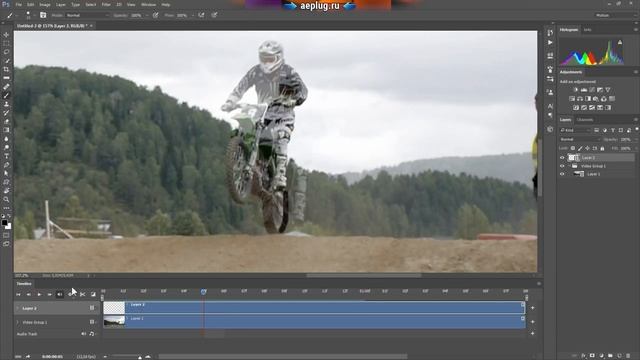Image resolution: width=640 pixels, height=360 pixels.
Task: Click the Color Balance adjustment icon
Action: (580, 99)
